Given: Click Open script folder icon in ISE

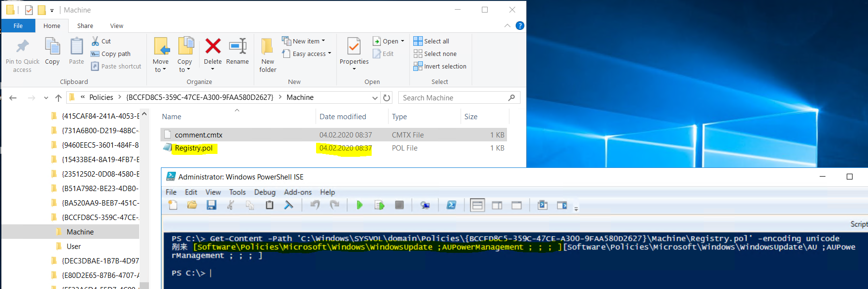Looking at the screenshot, I should 192,205.
